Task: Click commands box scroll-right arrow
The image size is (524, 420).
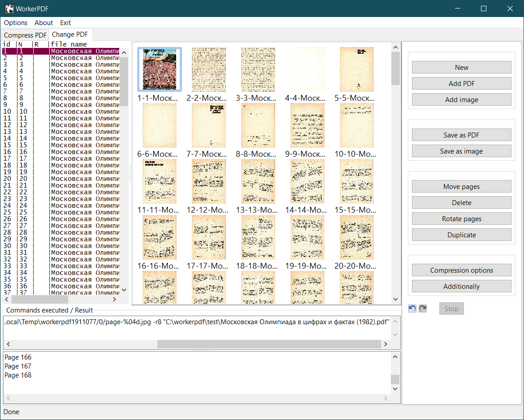Action: tap(385, 344)
